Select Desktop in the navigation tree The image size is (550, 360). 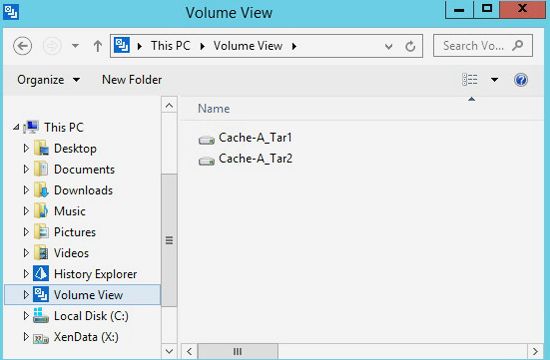(x=75, y=148)
